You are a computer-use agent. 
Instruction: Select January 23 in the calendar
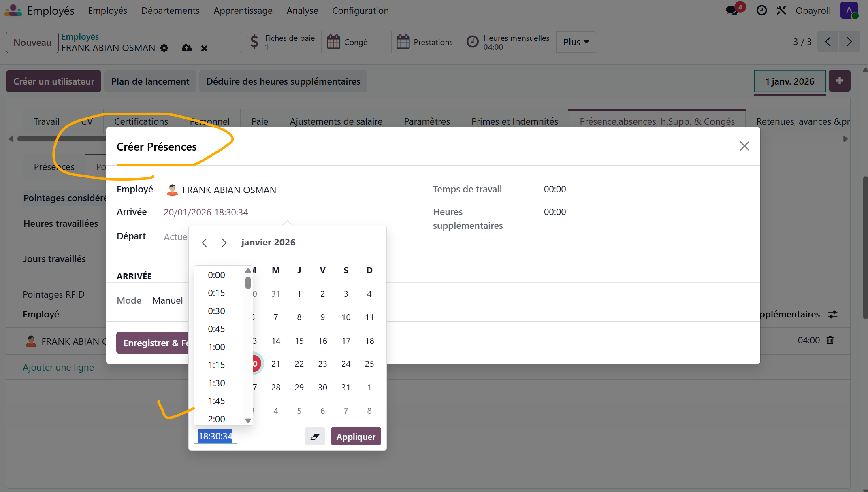pos(322,364)
